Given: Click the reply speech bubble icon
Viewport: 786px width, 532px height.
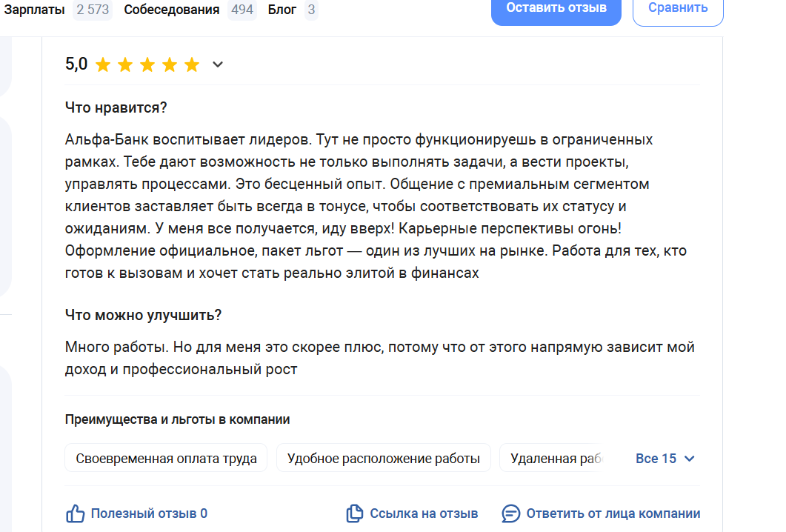Looking at the screenshot, I should (511, 513).
